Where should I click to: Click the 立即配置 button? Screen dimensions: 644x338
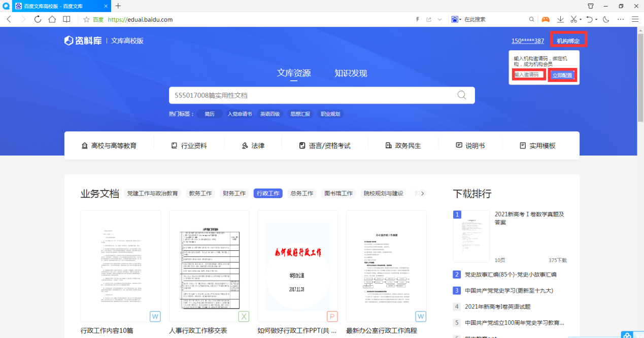point(562,75)
